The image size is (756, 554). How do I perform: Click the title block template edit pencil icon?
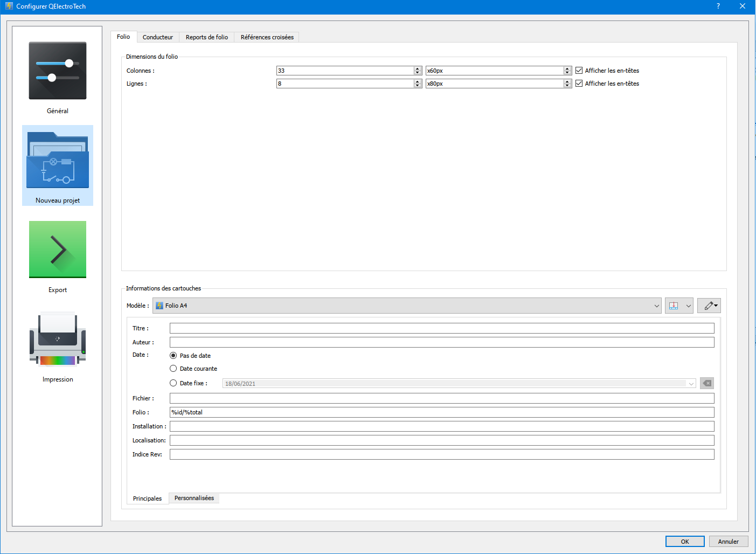[x=709, y=306]
